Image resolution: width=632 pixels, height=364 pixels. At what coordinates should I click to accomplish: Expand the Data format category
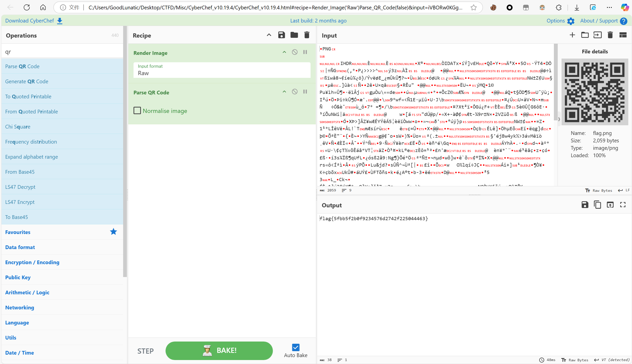point(62,247)
